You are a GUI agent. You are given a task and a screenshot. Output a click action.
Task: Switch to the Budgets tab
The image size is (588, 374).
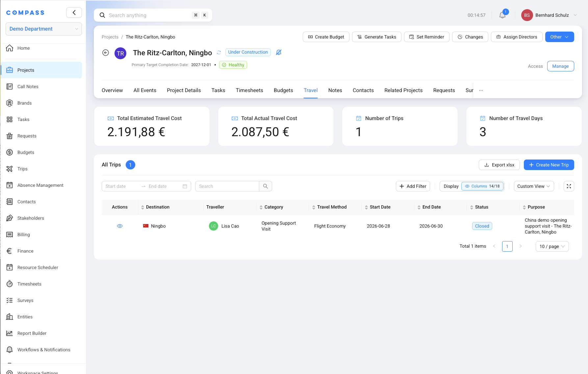pos(283,90)
